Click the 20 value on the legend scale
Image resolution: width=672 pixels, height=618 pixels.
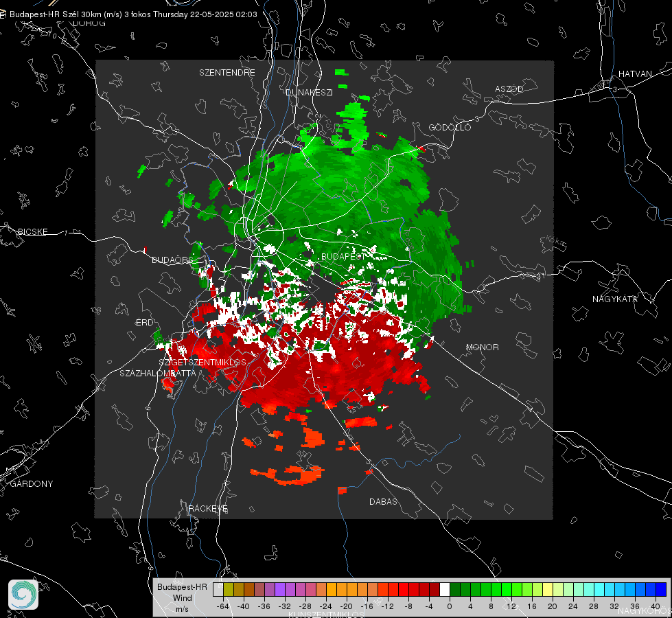pos(553,606)
